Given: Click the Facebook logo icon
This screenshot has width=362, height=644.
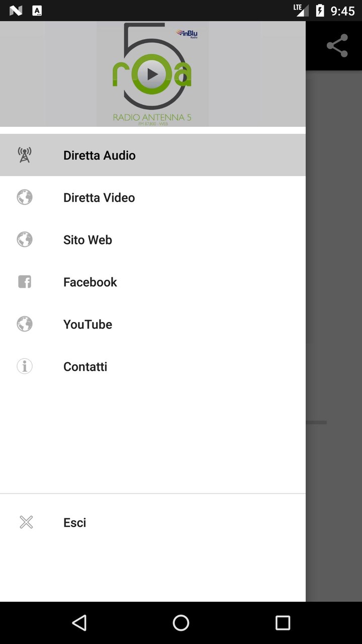Looking at the screenshot, I should pos(25,282).
